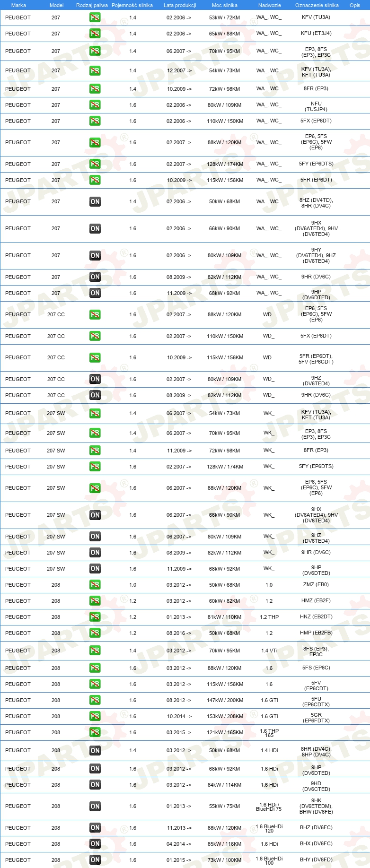
Task: Click the petrol icon for the 207 KFU (ET3J4) engine
Action: 95,34
